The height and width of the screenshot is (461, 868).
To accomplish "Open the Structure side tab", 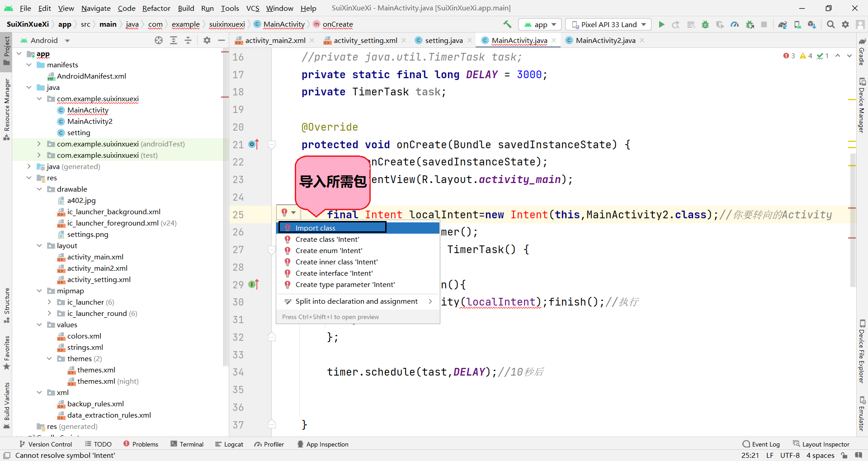I will pyautogui.click(x=6, y=305).
